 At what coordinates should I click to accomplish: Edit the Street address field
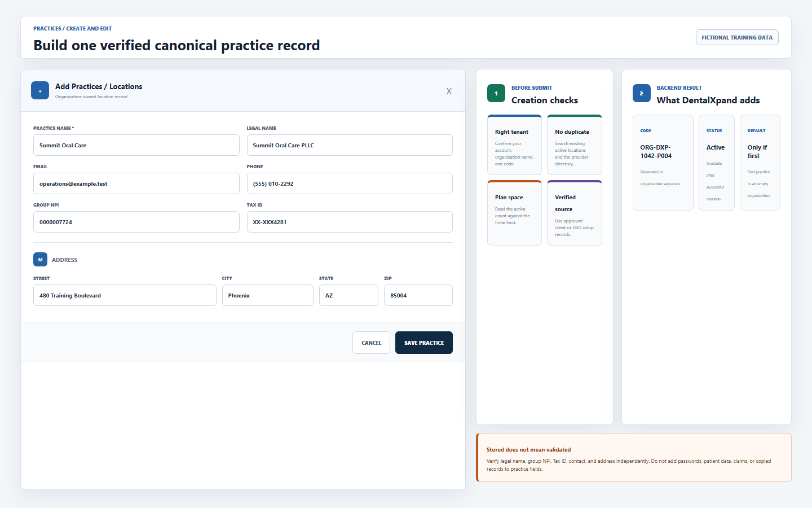[125, 295]
